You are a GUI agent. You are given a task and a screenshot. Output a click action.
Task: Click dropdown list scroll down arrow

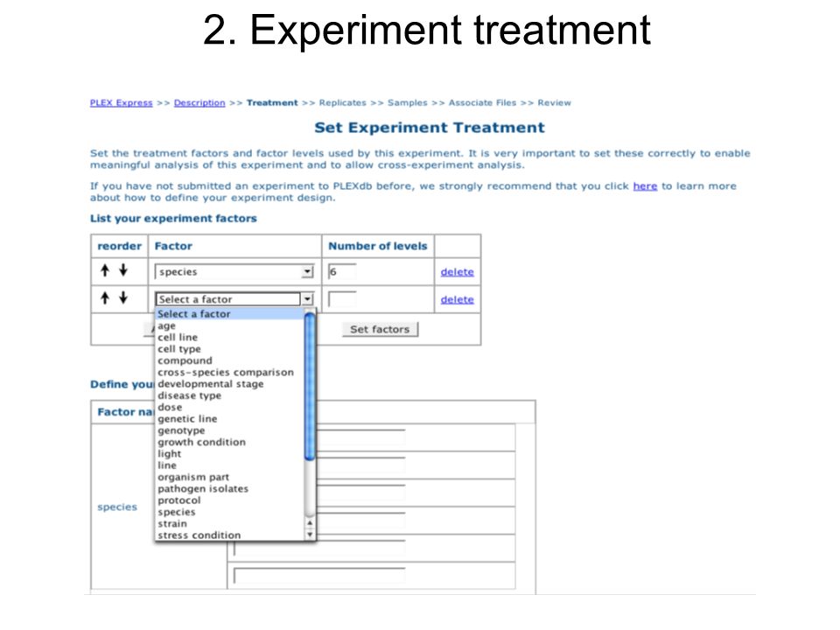click(x=310, y=535)
